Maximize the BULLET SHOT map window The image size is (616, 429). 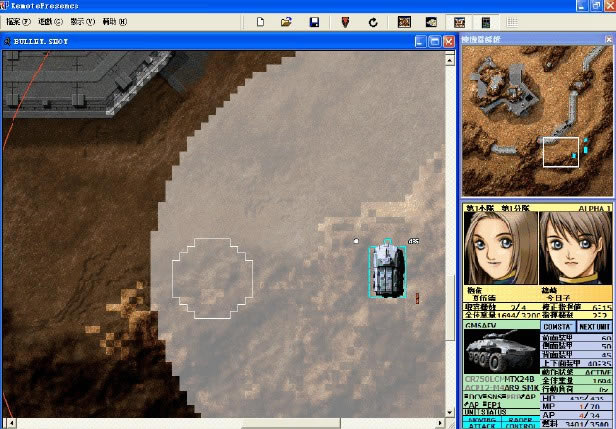(x=435, y=41)
